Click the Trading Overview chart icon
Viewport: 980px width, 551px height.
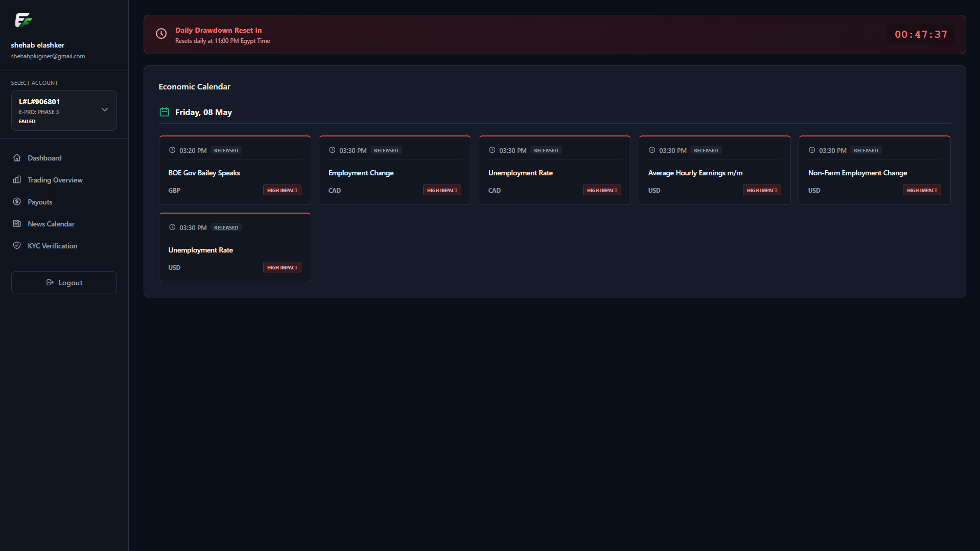pyautogui.click(x=17, y=180)
